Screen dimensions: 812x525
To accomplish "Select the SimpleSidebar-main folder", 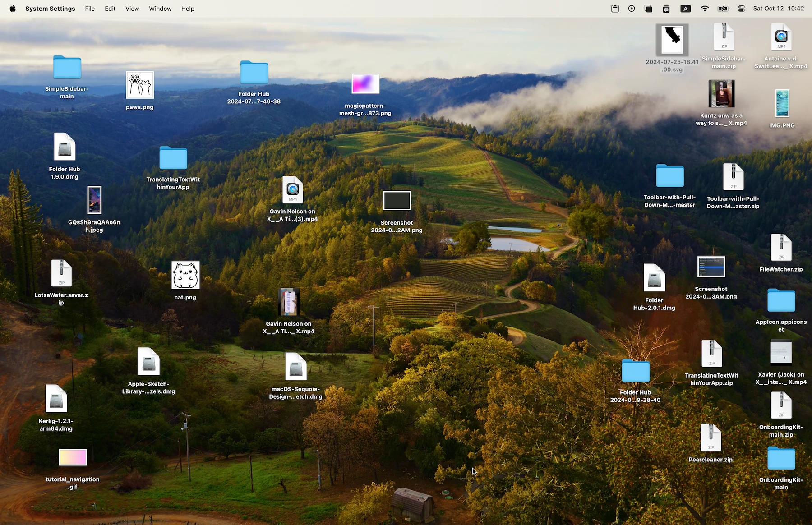I will click(67, 68).
